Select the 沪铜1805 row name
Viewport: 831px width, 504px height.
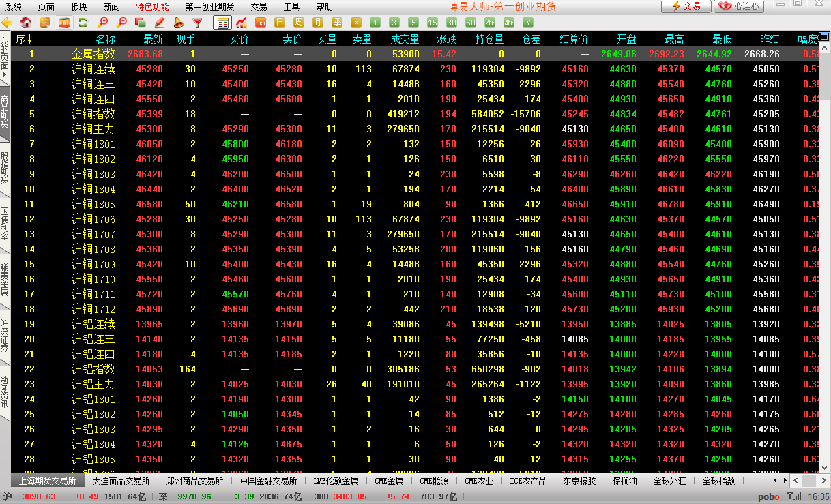[93, 204]
